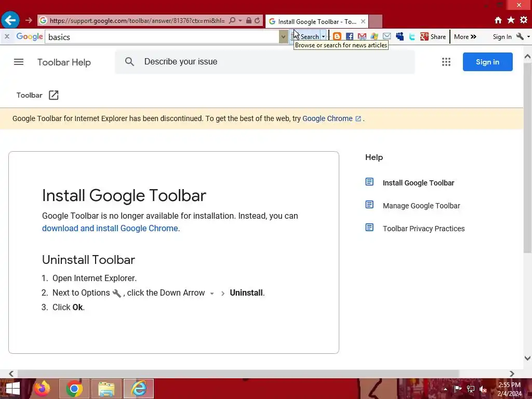Open the Tools gear icon
Viewport: 532px width, 399px height.
(x=524, y=20)
